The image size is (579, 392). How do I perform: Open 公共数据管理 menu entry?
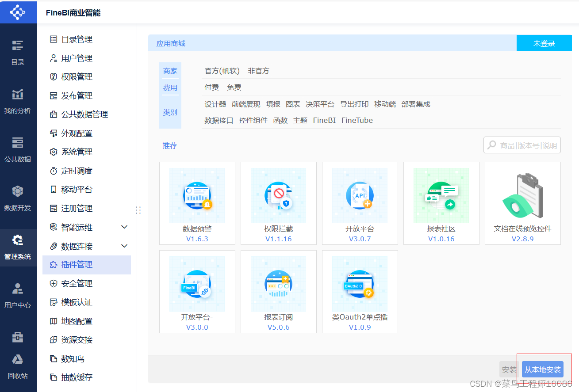(87, 114)
